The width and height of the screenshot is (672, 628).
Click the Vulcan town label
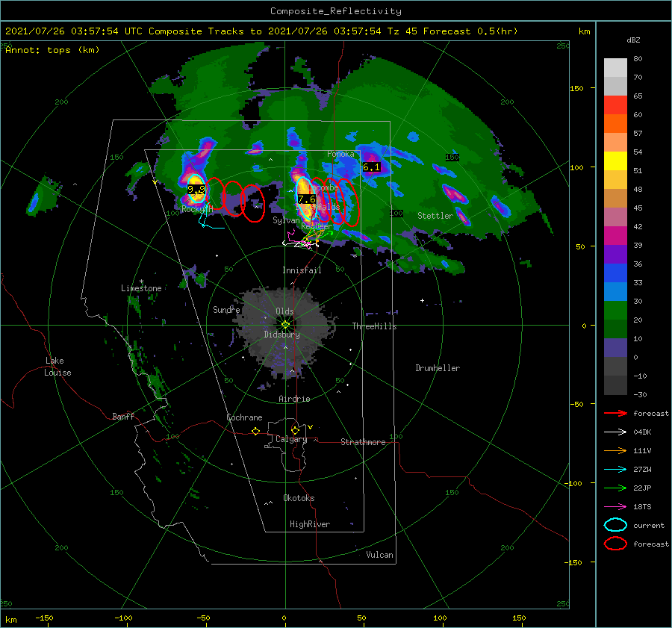click(x=379, y=555)
